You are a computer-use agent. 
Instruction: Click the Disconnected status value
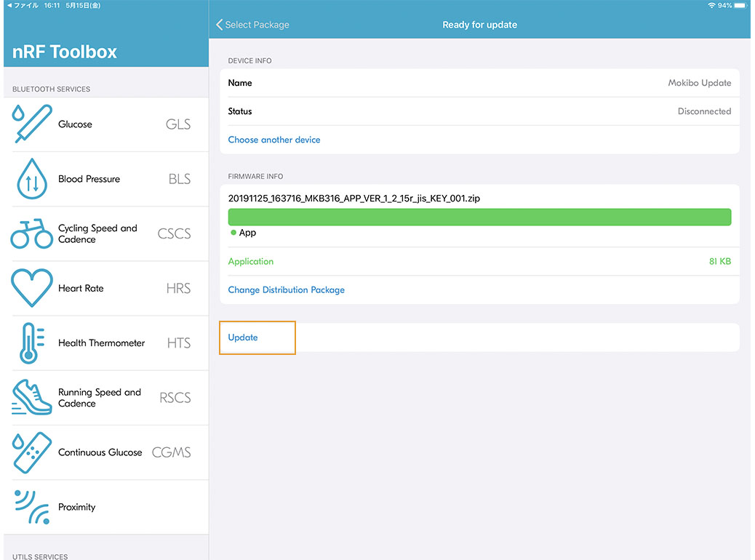(704, 111)
